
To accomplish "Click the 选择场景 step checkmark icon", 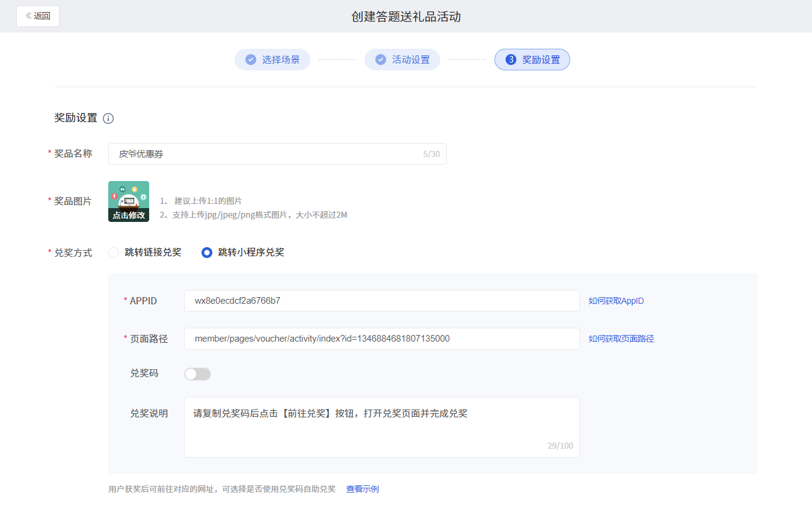I will (251, 60).
